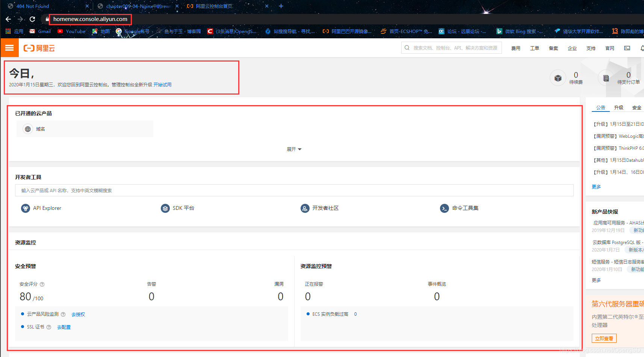Click the homenew.console.aliyun.com address bar

point(90,19)
